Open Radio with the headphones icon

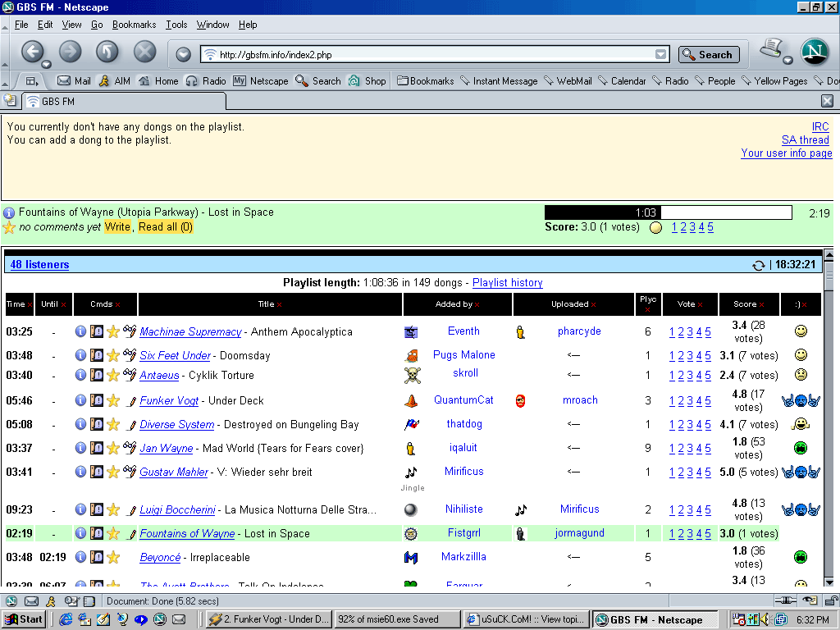pyautogui.click(x=206, y=81)
